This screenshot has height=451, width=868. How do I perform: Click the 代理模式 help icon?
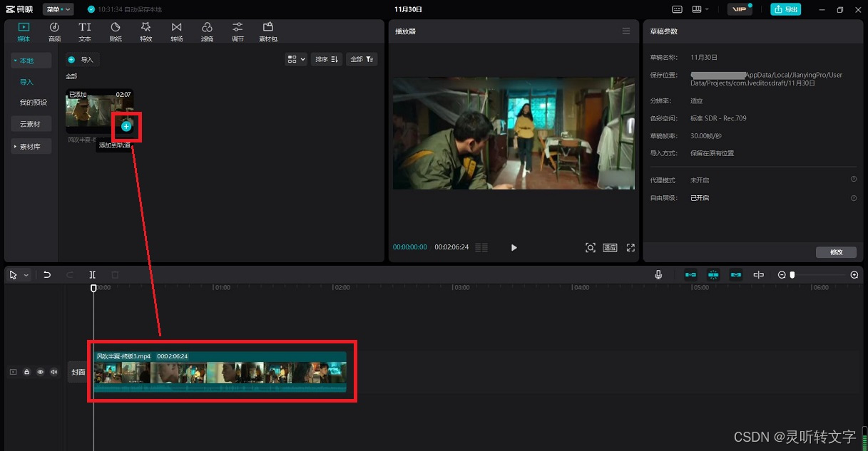tap(854, 180)
